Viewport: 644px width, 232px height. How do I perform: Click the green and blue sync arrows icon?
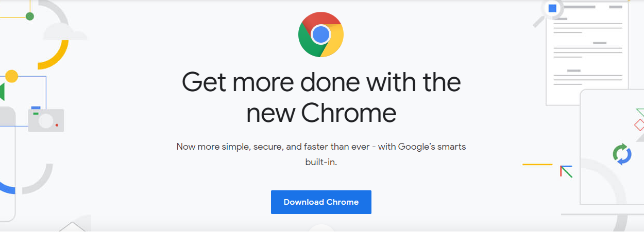622,154
